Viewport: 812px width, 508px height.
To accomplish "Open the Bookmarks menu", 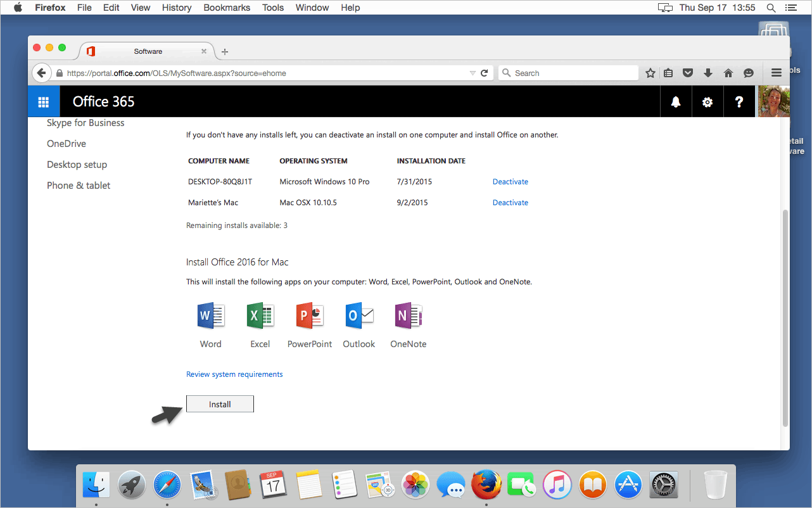I will 227,8.
